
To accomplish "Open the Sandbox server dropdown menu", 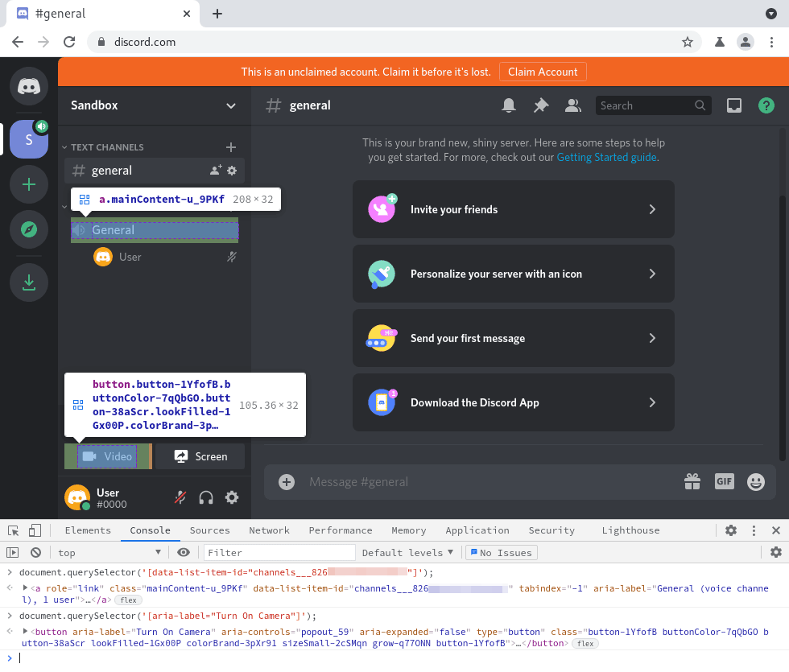I will [154, 105].
